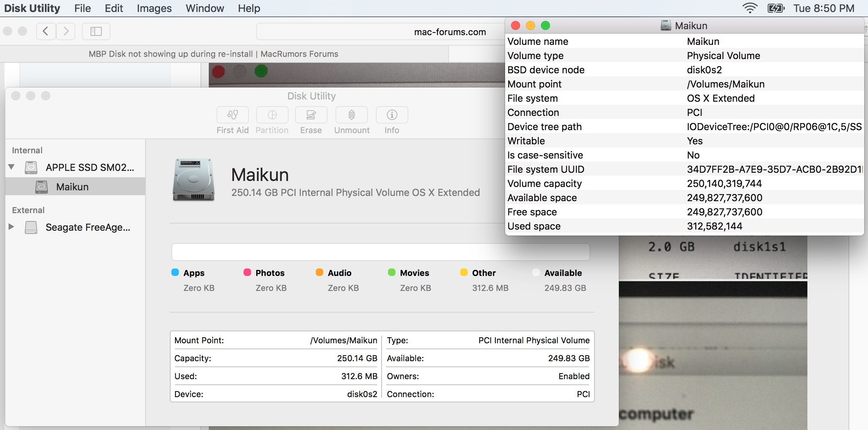Select the MacRumors Forums browser tab
This screenshot has width=868, height=430.
tap(213, 54)
